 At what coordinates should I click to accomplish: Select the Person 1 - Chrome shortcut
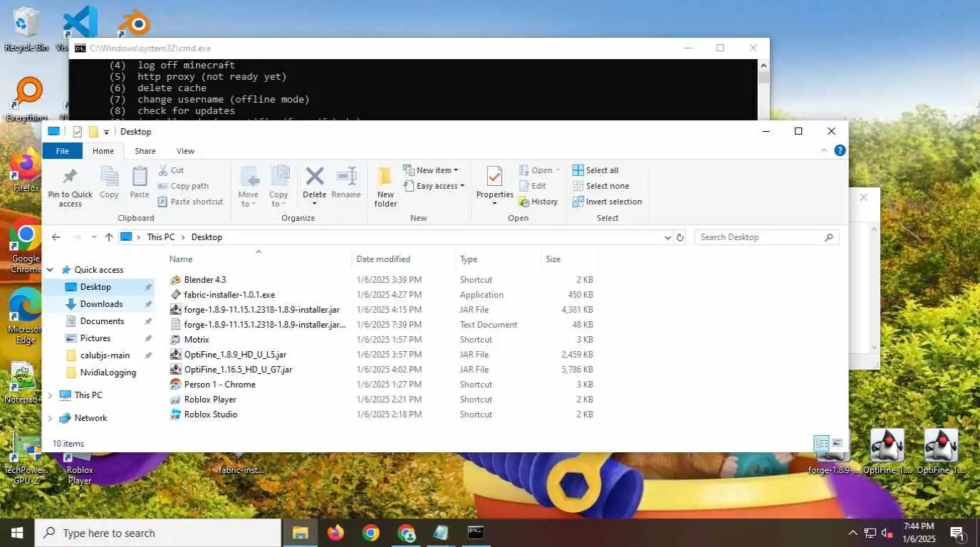tap(219, 385)
